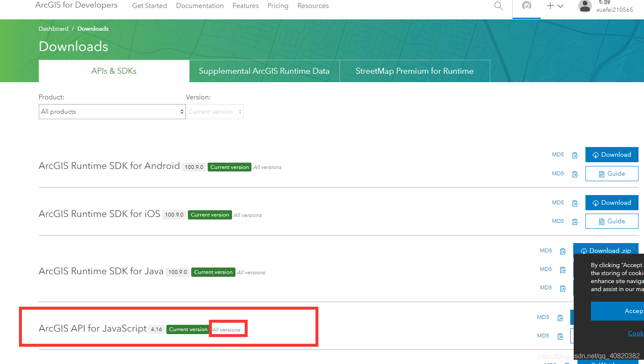The width and height of the screenshot is (644, 364).
Task: Open the StreetMap Premium for Runtime tab
Action: coord(414,71)
